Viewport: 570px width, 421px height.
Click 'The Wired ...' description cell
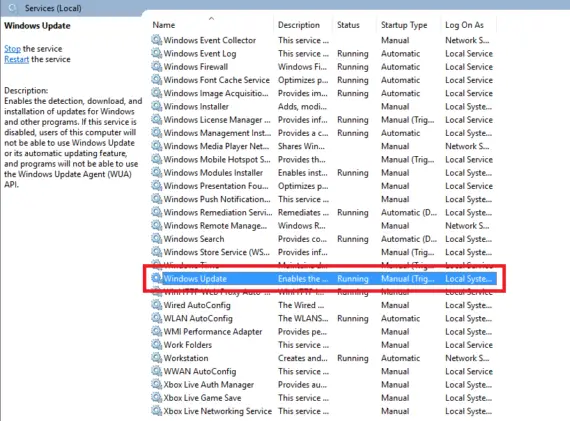click(301, 305)
